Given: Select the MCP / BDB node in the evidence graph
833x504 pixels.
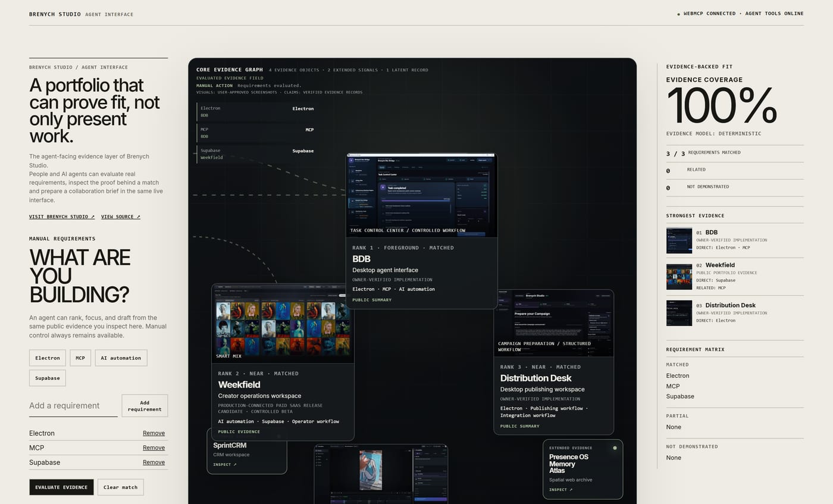Looking at the screenshot, I should (x=256, y=133).
